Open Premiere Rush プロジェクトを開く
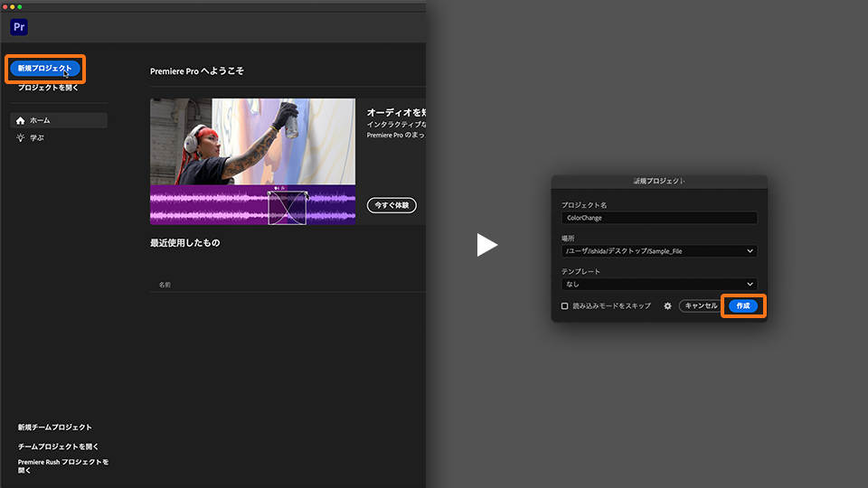This screenshot has width=868, height=488. coord(63,466)
